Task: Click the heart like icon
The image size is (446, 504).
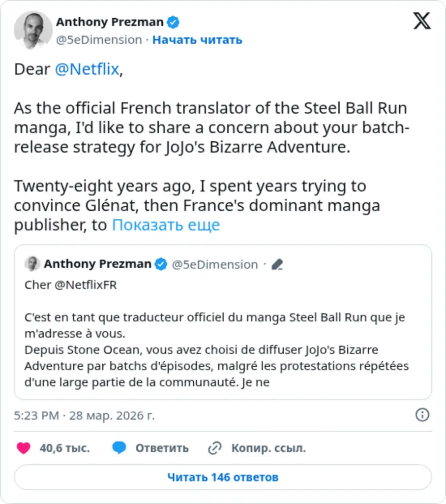Action: point(23,448)
